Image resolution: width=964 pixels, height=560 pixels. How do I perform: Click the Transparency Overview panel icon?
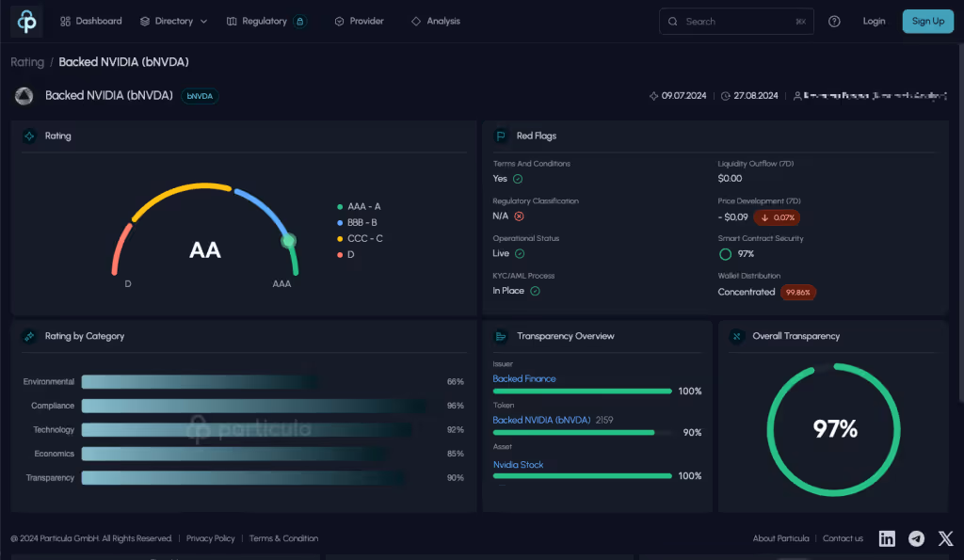pyautogui.click(x=502, y=336)
